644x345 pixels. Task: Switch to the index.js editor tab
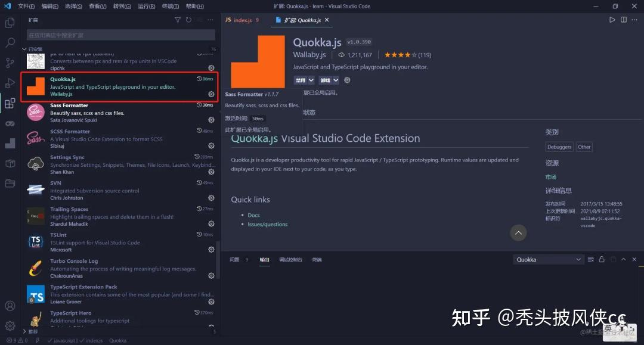click(242, 20)
